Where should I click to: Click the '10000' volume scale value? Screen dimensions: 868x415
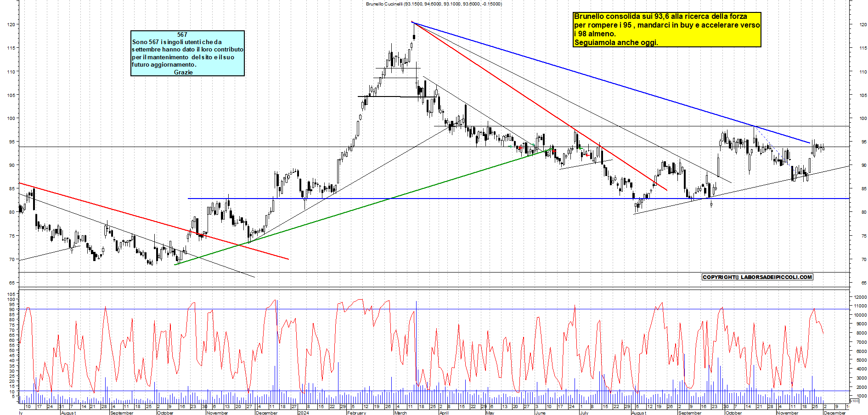860,315
